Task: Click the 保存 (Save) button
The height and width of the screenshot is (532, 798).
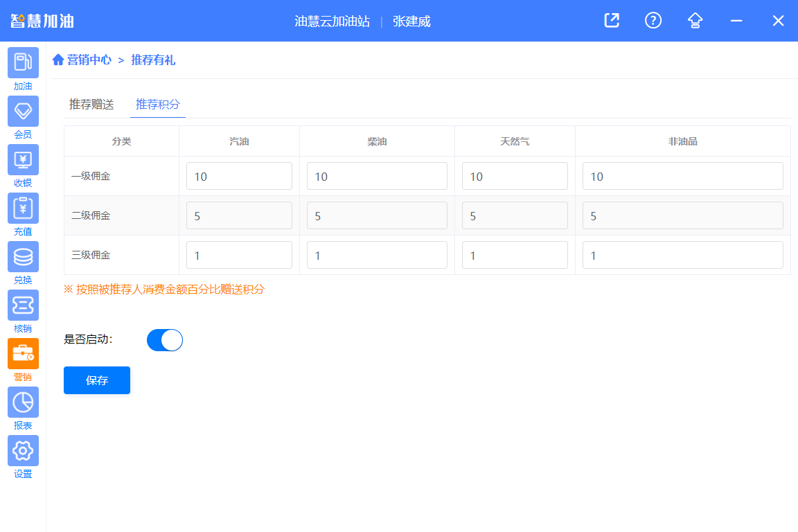Action: tap(96, 380)
